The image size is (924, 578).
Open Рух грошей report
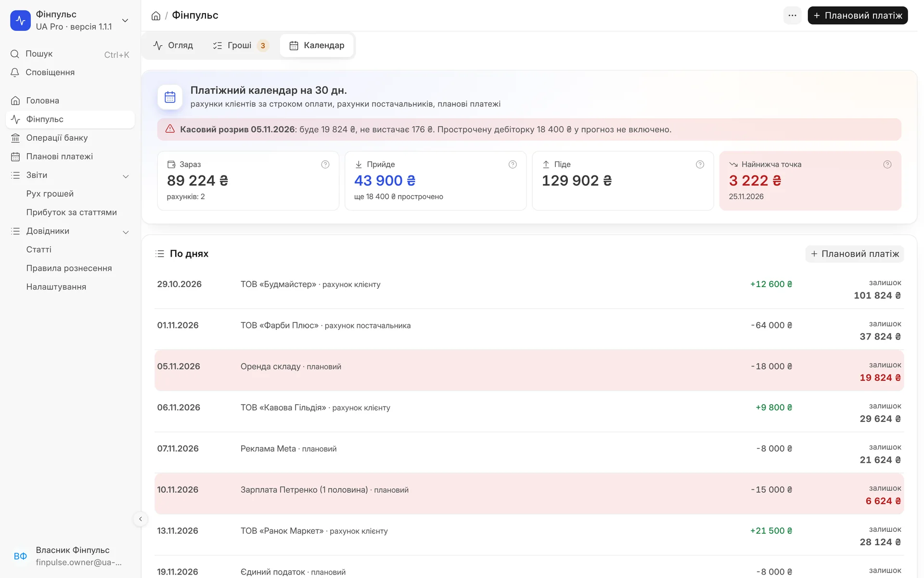[70, 194]
